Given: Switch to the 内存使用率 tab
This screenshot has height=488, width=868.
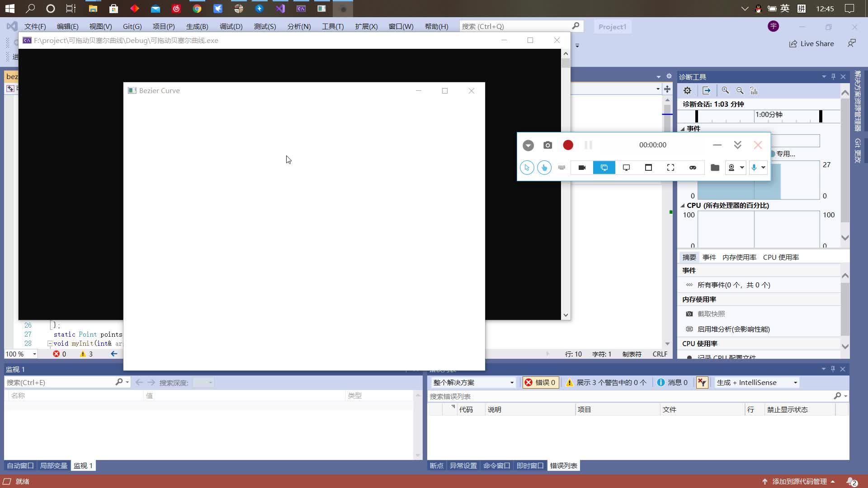Looking at the screenshot, I should tap(739, 257).
